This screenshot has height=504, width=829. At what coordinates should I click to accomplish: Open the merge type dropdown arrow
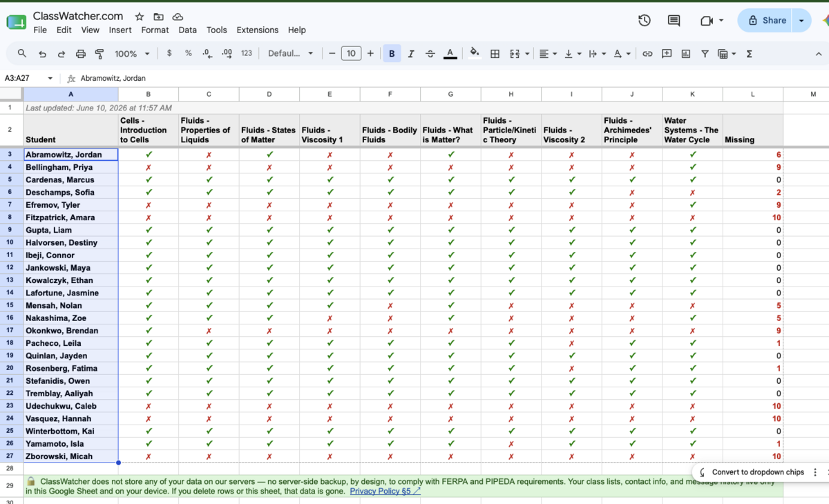click(527, 53)
